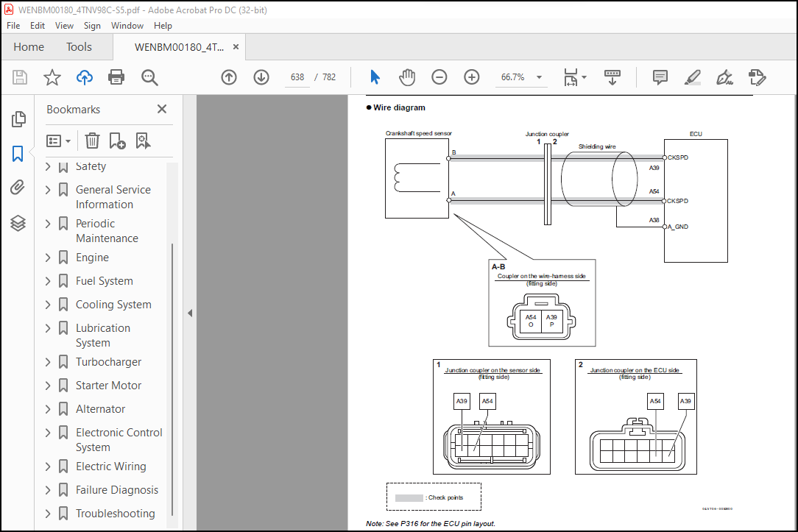Go to the previous page with the up arrow
Screen dimensions: 798x532
(229, 77)
